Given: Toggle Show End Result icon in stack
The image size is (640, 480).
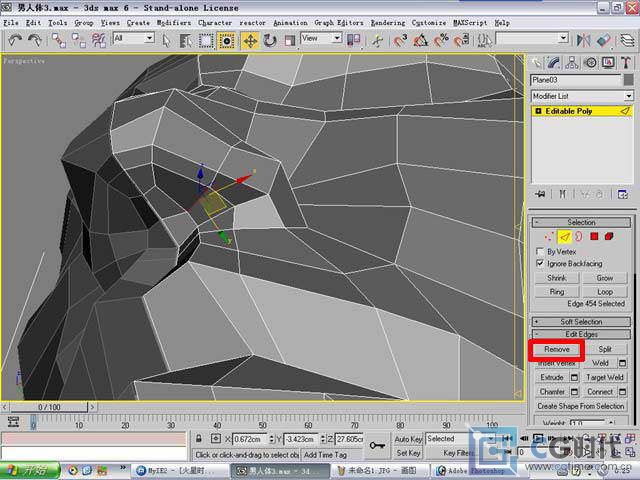Looking at the screenshot, I should click(563, 194).
